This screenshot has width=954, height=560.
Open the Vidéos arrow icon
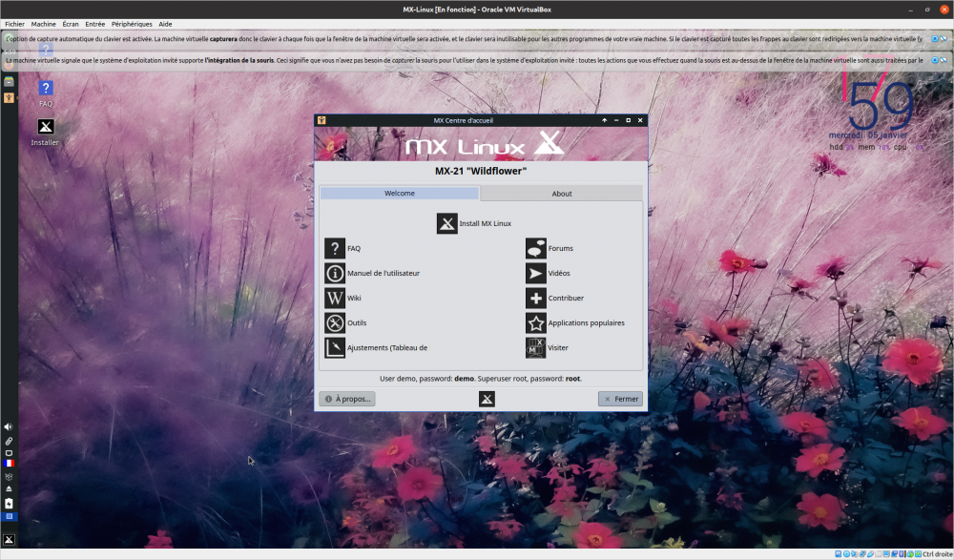[x=536, y=273]
